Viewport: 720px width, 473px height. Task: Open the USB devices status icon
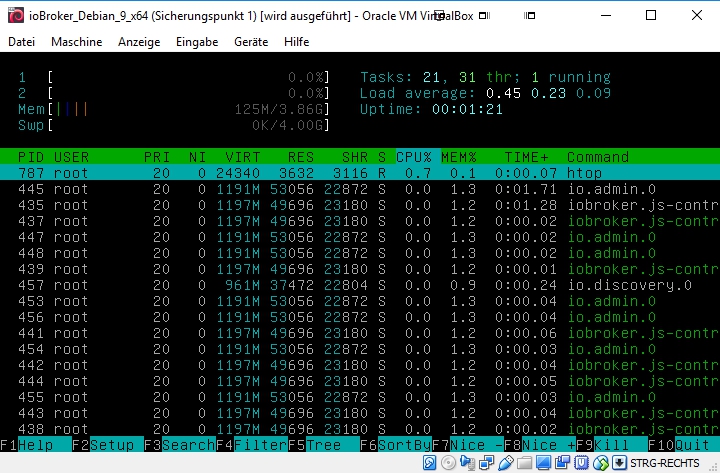tap(506, 463)
